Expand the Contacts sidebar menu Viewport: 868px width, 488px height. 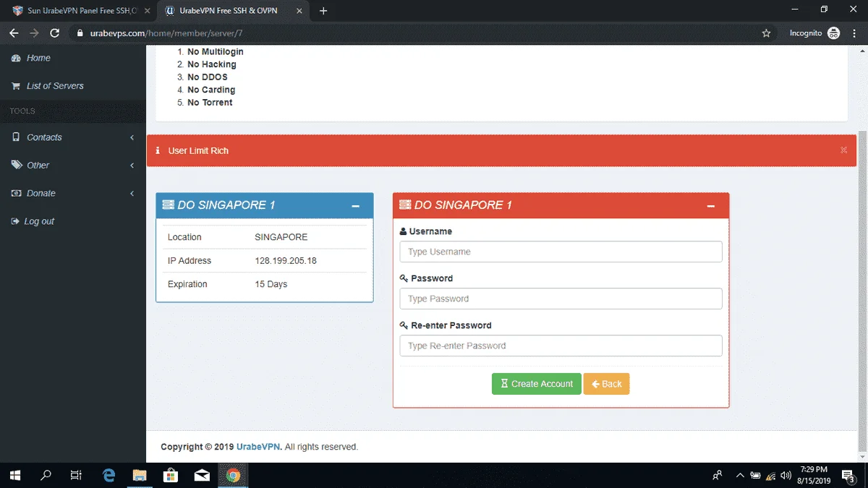point(72,137)
